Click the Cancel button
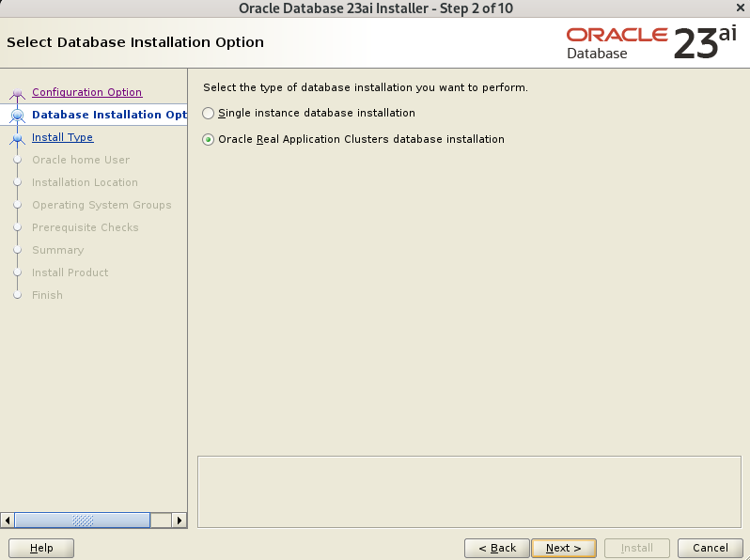Viewport: 750px width, 560px height. click(x=711, y=548)
